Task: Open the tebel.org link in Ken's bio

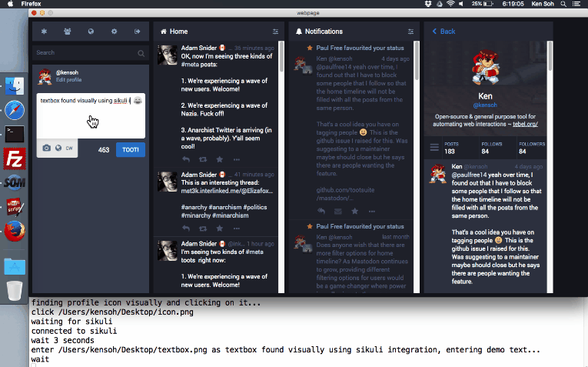Action: [x=526, y=124]
